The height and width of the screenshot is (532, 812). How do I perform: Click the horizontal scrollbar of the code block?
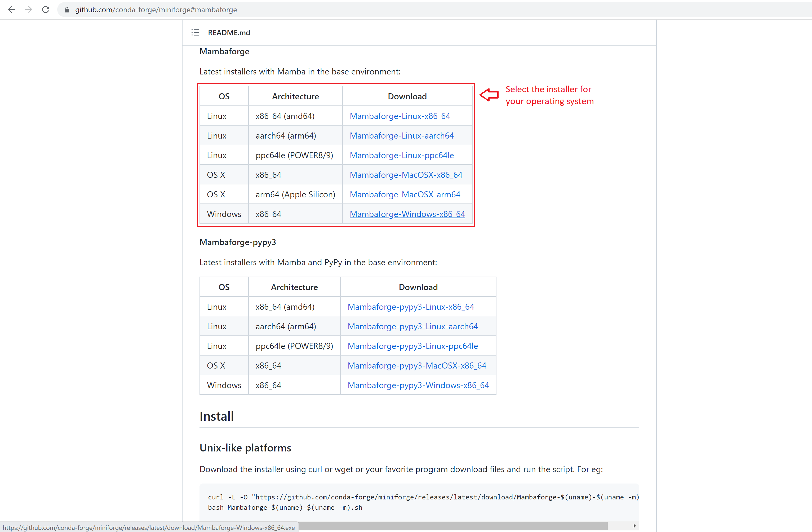click(x=453, y=526)
